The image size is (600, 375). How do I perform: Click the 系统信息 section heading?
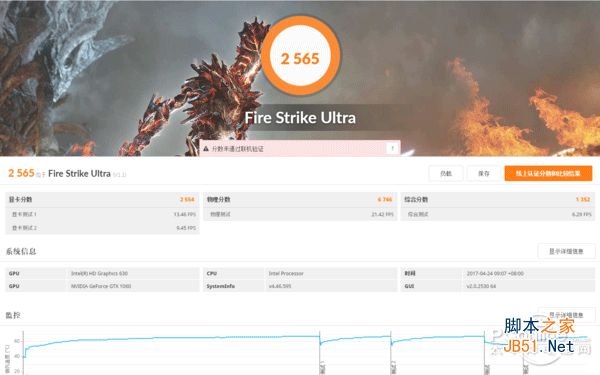point(21,251)
